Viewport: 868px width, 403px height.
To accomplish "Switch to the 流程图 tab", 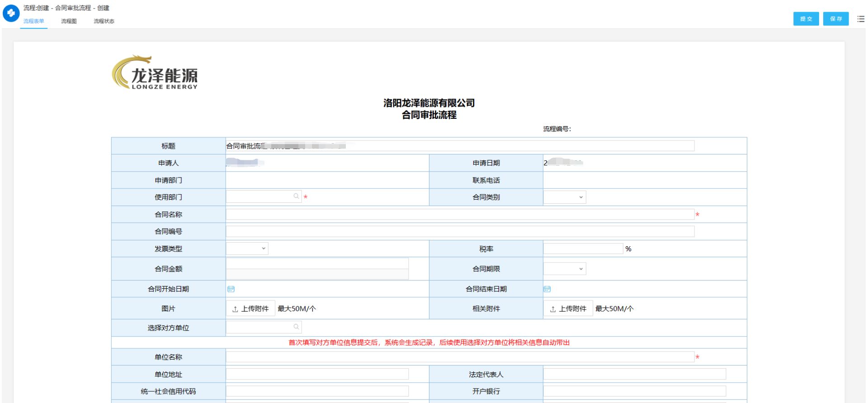I will (69, 21).
